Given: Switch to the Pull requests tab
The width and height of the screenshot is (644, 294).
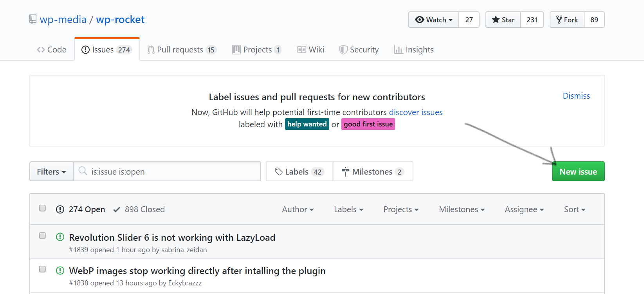Looking at the screenshot, I should (182, 50).
